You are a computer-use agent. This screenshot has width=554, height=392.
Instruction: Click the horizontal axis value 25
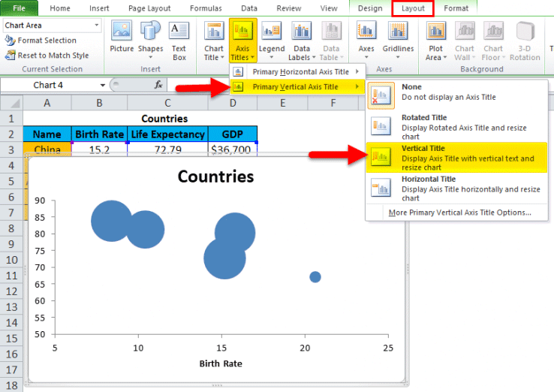tap(388, 348)
